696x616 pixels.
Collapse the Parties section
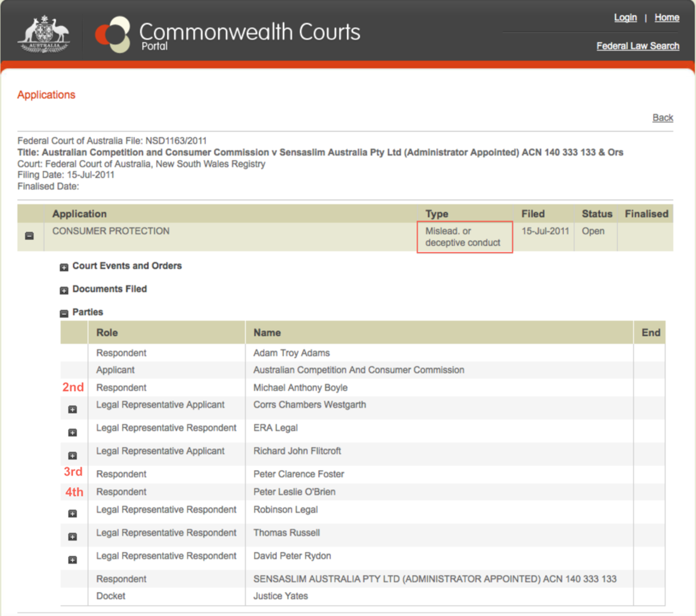tap(64, 313)
